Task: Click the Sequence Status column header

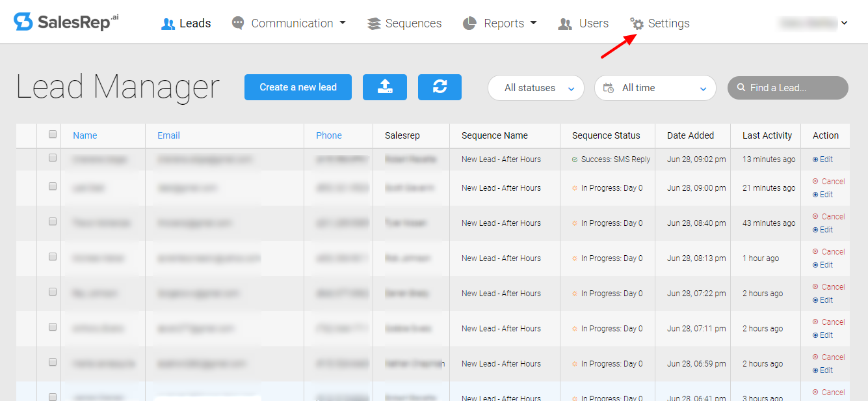Action: pos(606,135)
